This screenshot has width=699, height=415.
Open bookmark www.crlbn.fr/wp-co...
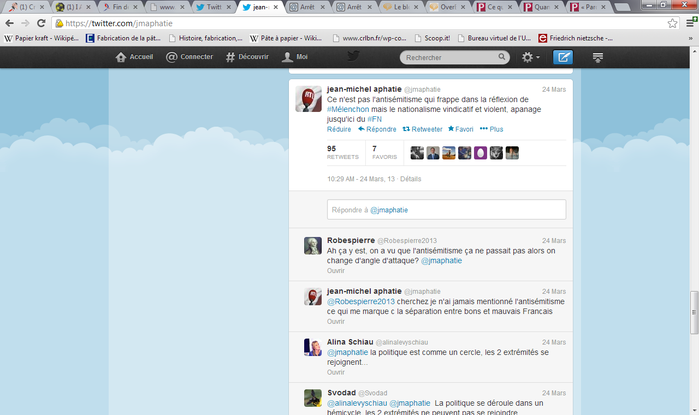coord(370,38)
